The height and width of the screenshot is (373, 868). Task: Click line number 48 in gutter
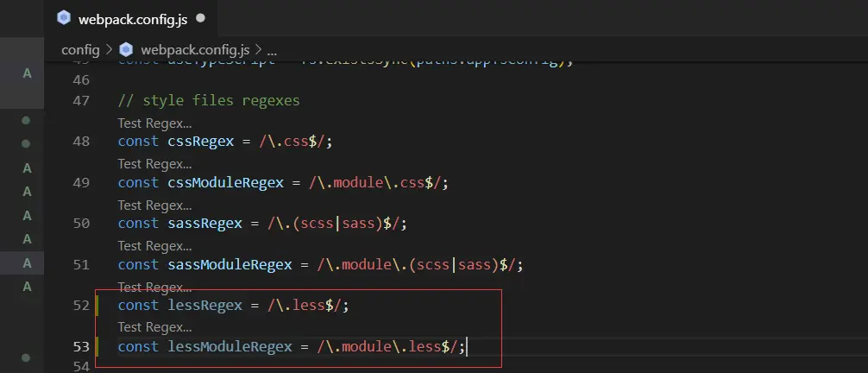coord(81,142)
